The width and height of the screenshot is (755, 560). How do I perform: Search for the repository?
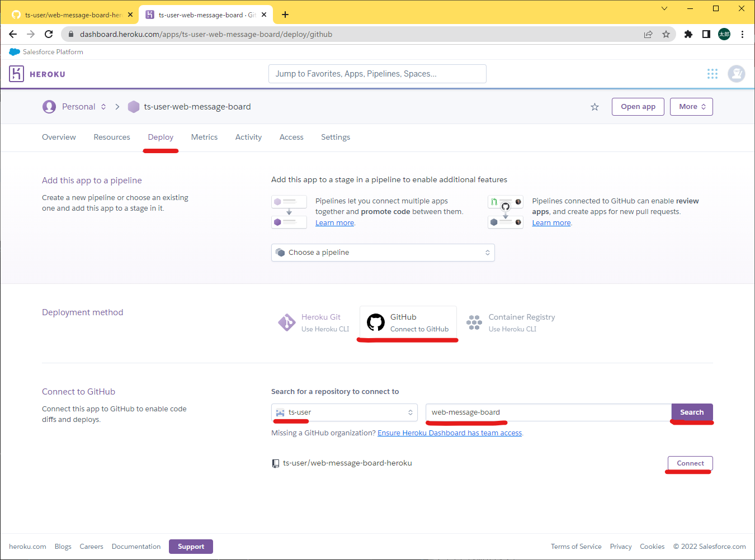(692, 412)
